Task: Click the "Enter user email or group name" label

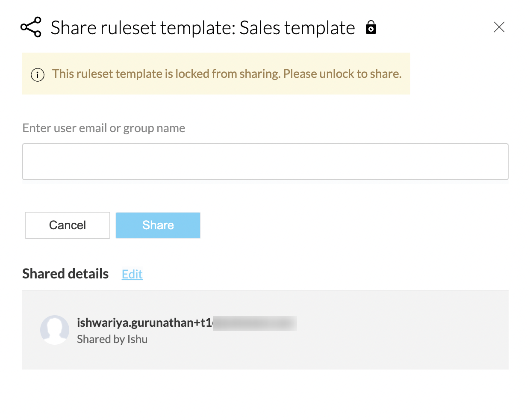Action: click(x=104, y=128)
